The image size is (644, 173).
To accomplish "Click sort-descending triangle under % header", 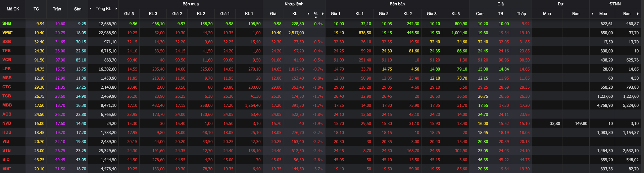I will coord(315,17).
